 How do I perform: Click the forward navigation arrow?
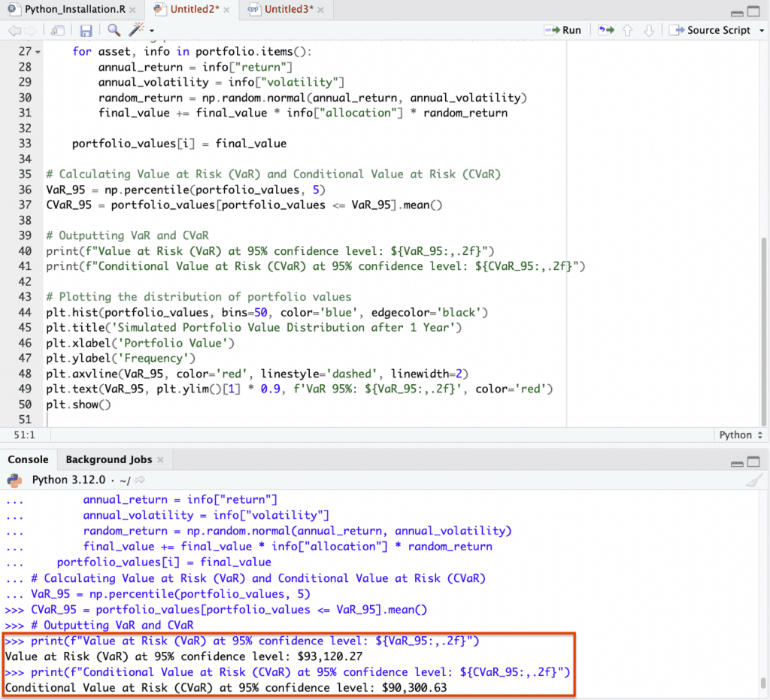(29, 30)
